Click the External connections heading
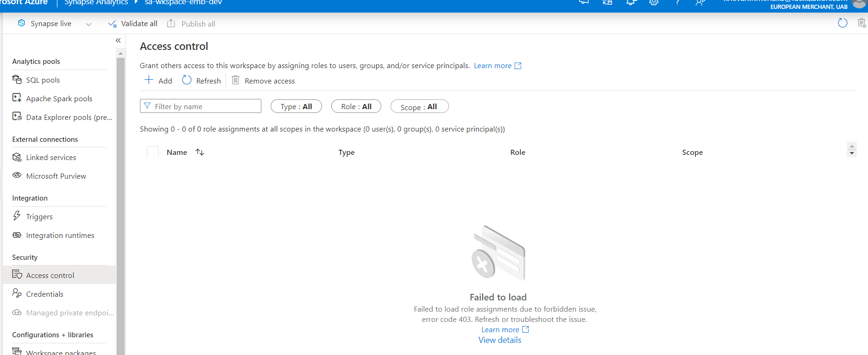This screenshot has height=355, width=868. click(x=45, y=139)
